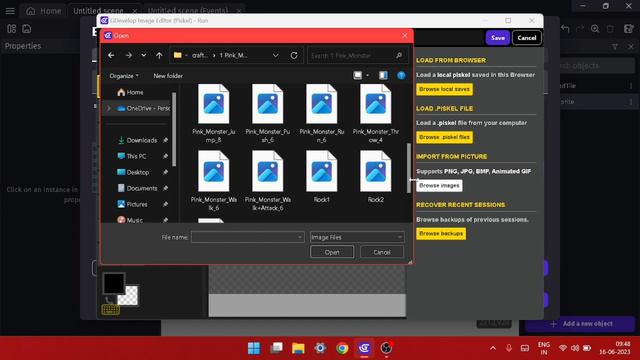
Task: Create a New folder
Action: coord(168,76)
